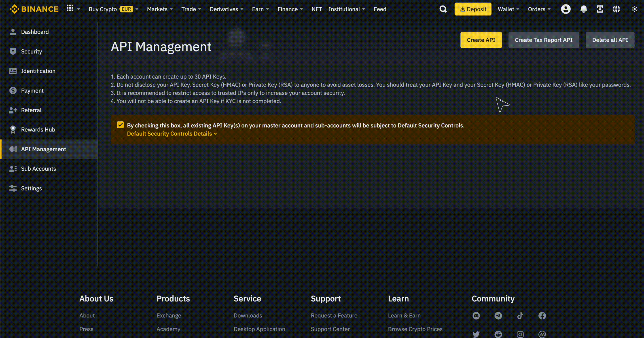Click the Identification card icon
This screenshot has height=338, width=644.
click(13, 71)
